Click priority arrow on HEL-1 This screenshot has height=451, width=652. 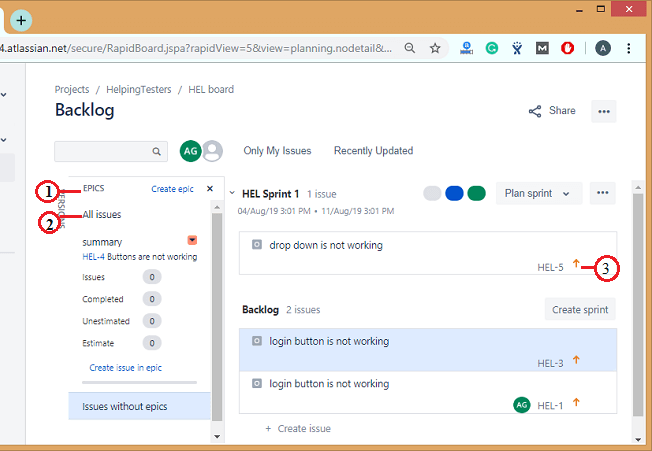click(x=576, y=402)
